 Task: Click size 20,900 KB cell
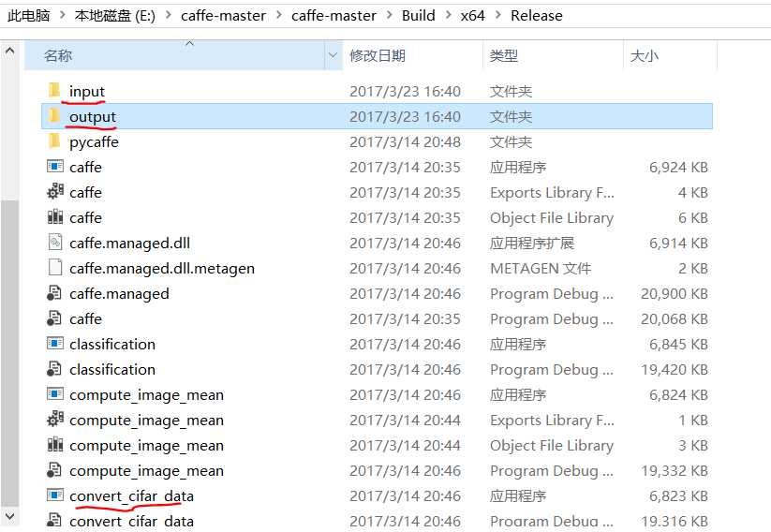(674, 293)
